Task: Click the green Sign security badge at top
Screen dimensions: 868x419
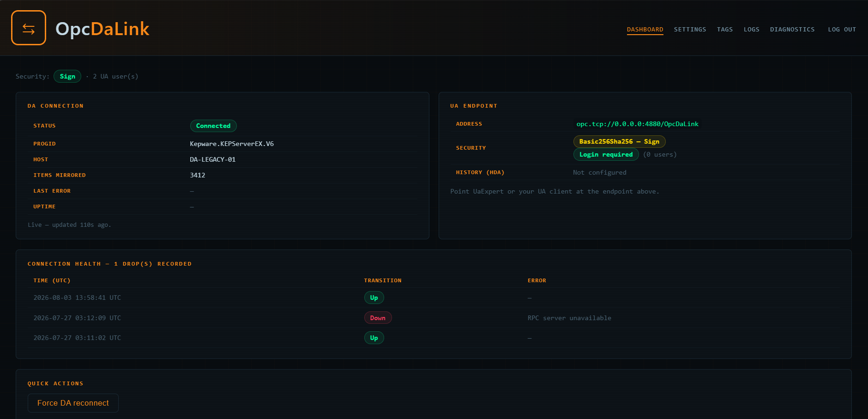Action: 67,76
